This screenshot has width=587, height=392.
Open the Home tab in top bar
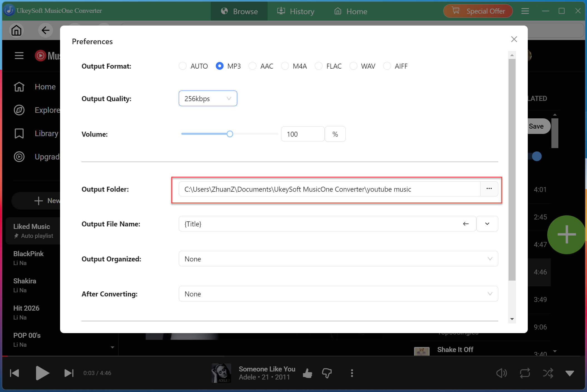pyautogui.click(x=351, y=11)
